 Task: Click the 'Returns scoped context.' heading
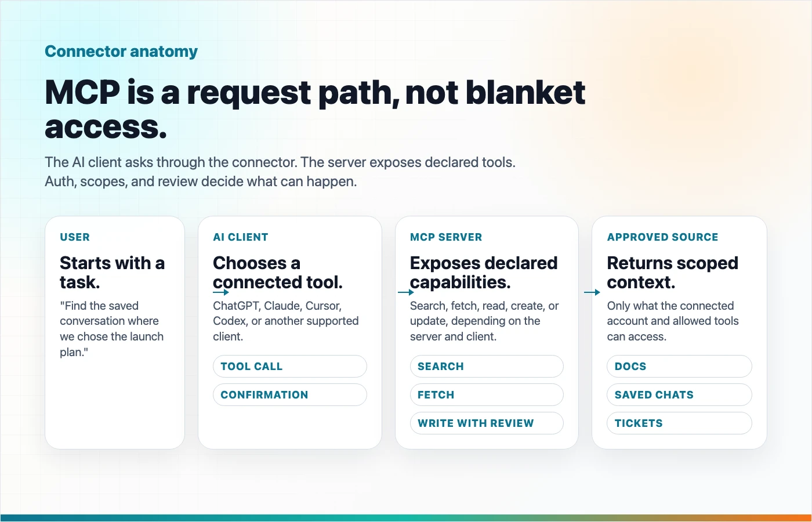point(673,273)
